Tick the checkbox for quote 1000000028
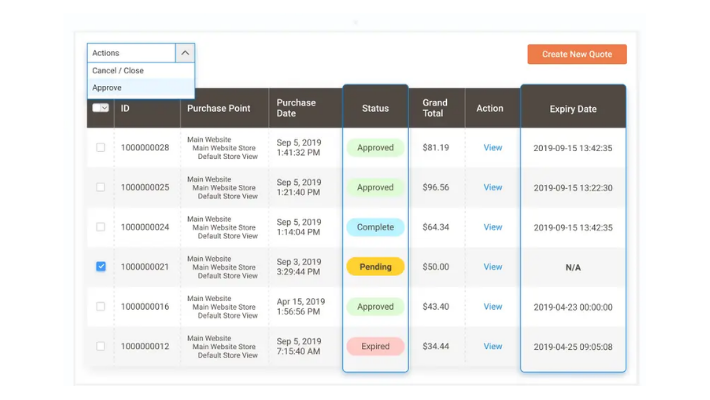Screen dimensions: 710x400 100,148
